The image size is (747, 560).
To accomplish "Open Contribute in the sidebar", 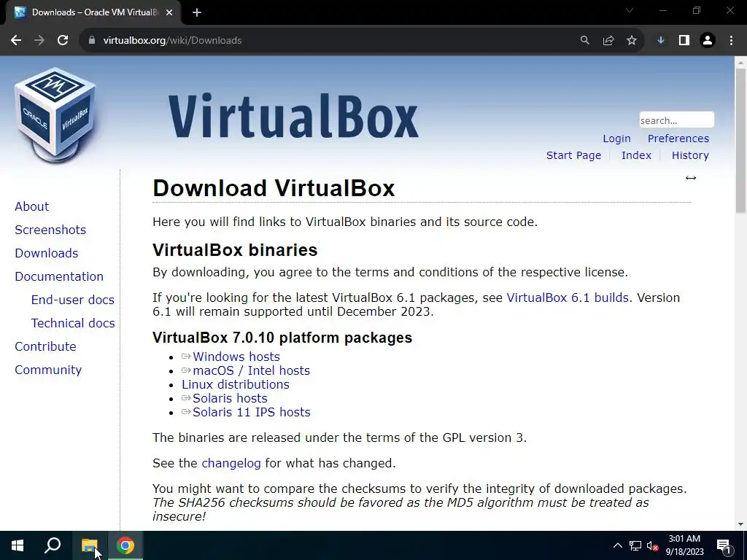I will click(45, 346).
